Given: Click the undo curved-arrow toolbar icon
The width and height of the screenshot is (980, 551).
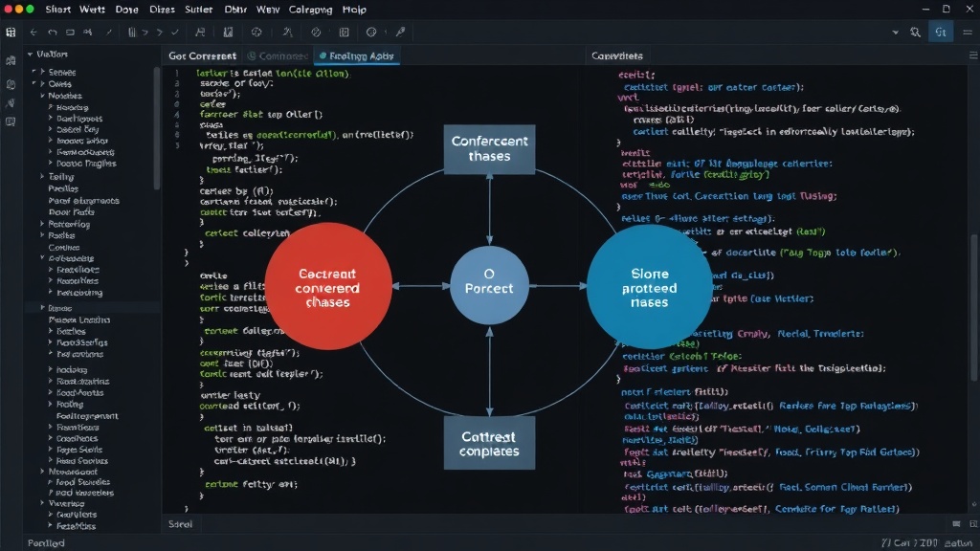Looking at the screenshot, I should [x=53, y=33].
